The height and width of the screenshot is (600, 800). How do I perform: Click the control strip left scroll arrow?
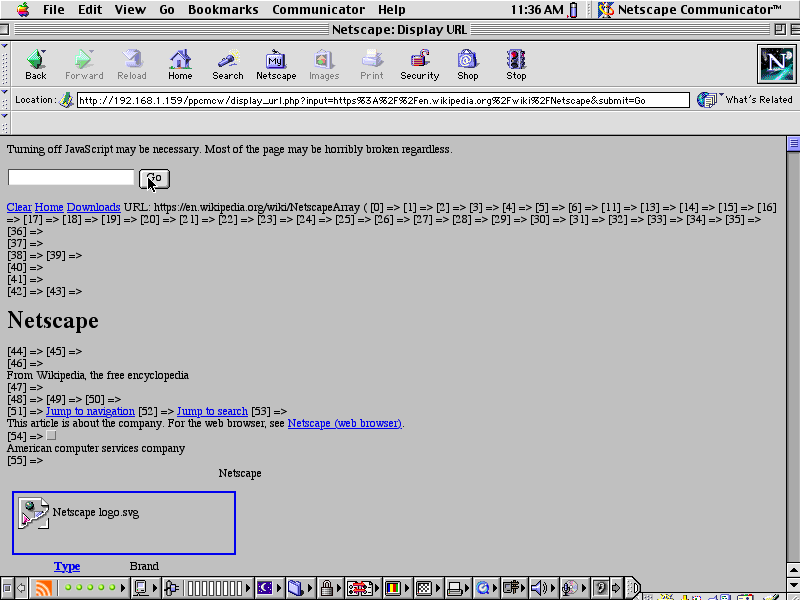(x=21, y=588)
